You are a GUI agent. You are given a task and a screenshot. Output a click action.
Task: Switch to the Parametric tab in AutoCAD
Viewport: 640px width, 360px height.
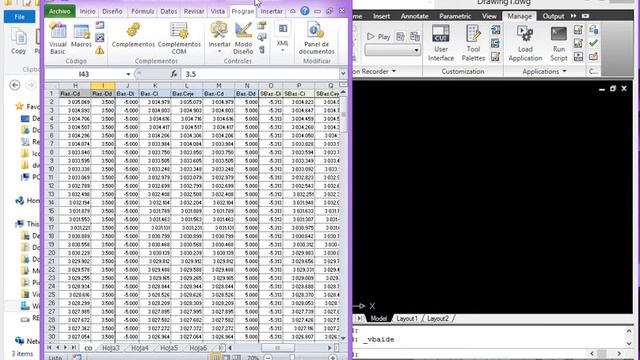click(455, 16)
